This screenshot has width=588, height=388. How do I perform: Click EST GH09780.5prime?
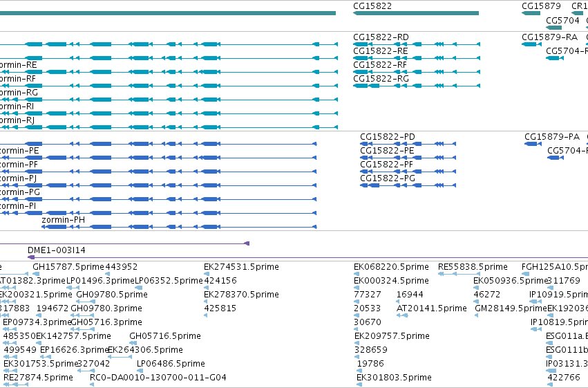[112, 295]
